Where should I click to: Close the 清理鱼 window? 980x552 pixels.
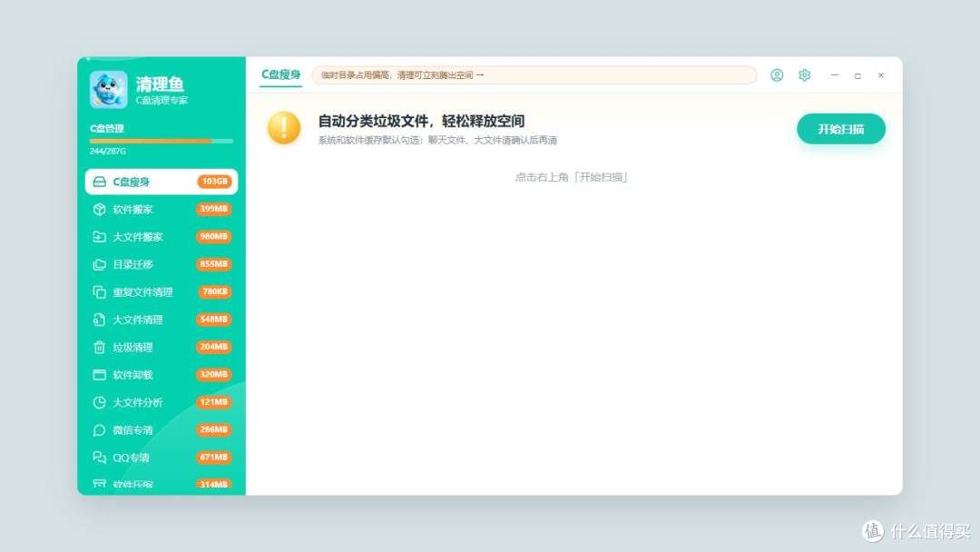coord(880,75)
